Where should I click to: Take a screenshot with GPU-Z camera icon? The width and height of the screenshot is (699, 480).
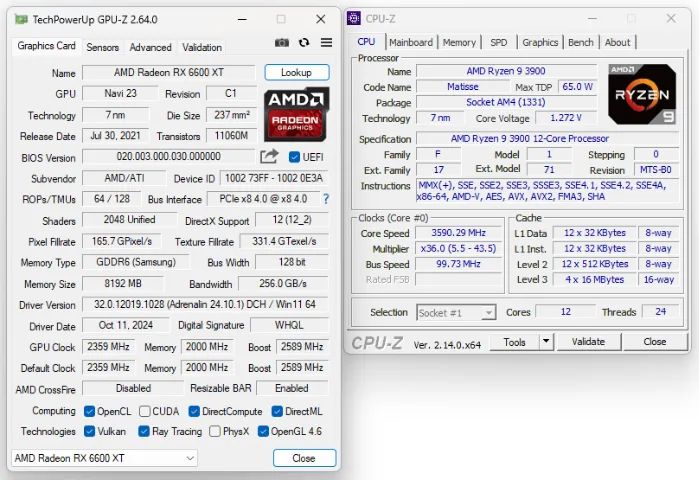pos(281,43)
